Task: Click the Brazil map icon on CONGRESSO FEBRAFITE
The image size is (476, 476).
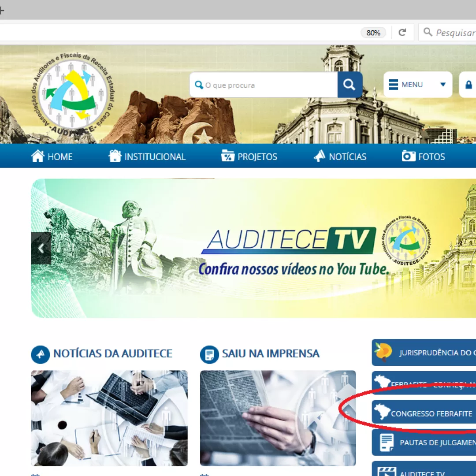Action: (x=382, y=411)
